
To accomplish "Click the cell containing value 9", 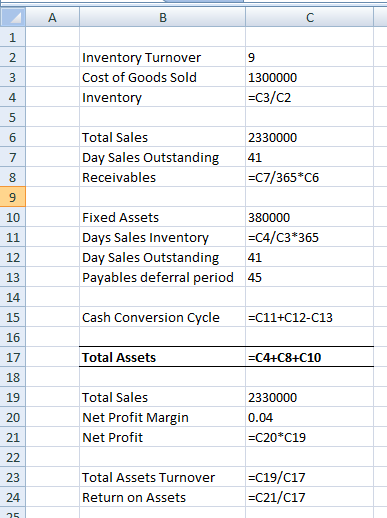I will click(310, 57).
